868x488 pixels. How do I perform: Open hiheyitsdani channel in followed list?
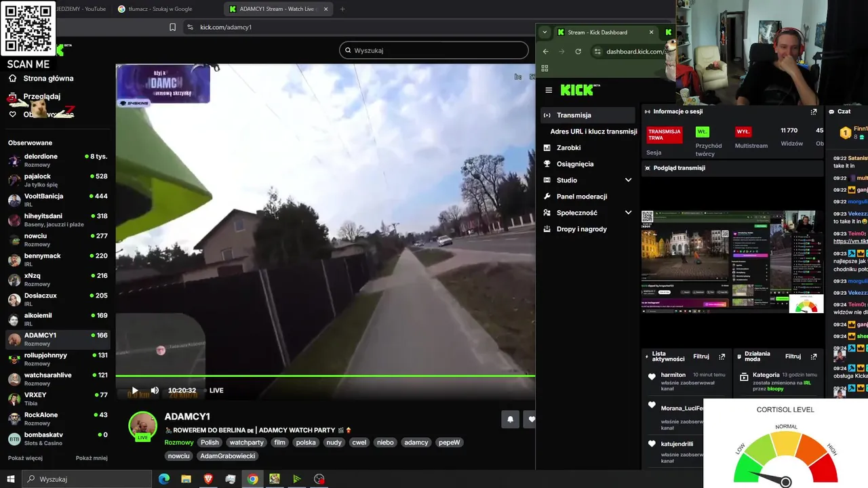point(58,220)
